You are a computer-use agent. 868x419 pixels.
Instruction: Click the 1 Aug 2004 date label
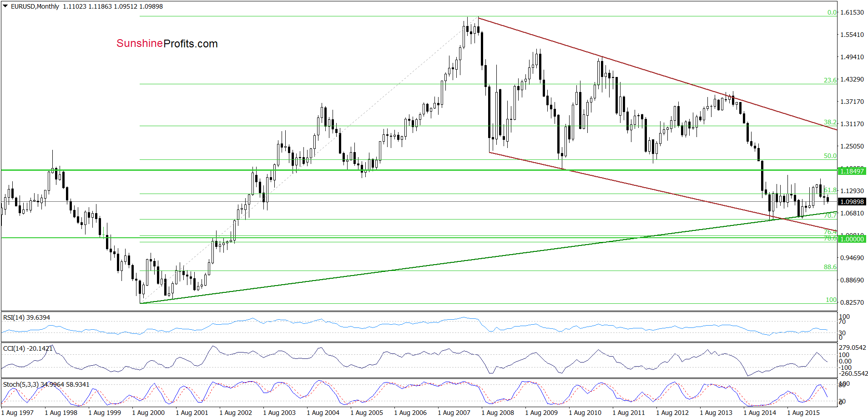point(323,413)
